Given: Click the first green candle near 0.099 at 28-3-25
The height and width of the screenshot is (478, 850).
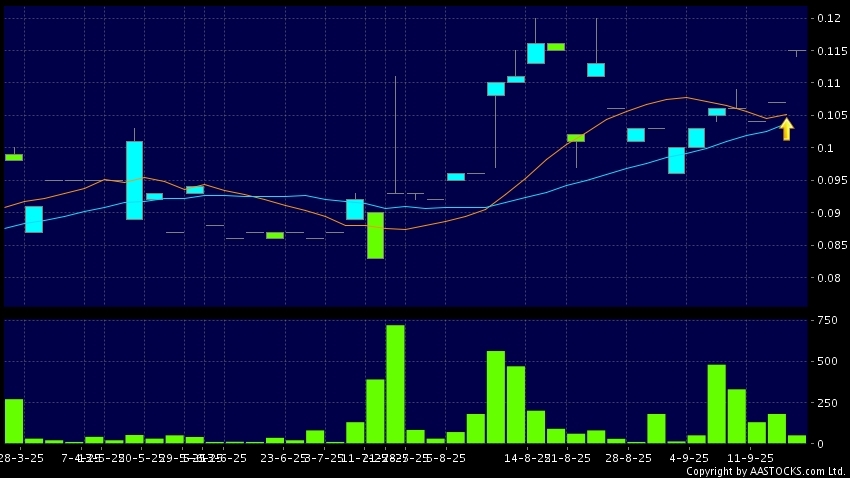Looking at the screenshot, I should click(14, 158).
